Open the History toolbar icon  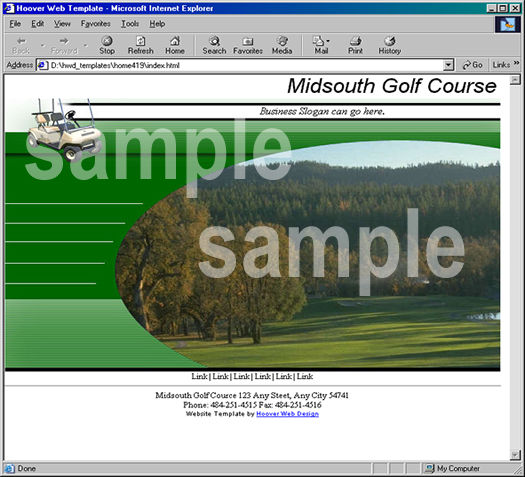389,41
